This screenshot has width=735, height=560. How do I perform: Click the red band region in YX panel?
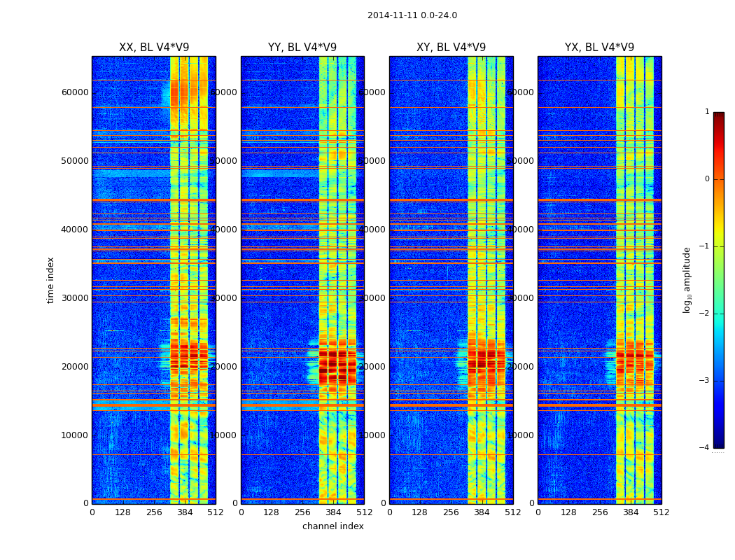click(634, 360)
